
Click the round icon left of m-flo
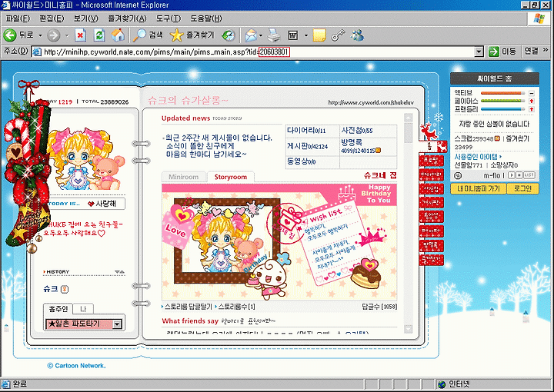click(458, 175)
